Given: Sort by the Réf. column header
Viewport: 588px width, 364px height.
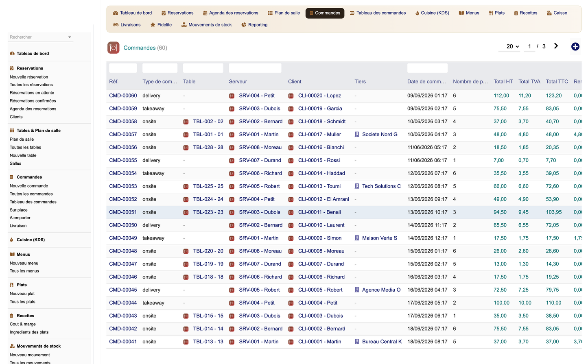Looking at the screenshot, I should (x=114, y=82).
